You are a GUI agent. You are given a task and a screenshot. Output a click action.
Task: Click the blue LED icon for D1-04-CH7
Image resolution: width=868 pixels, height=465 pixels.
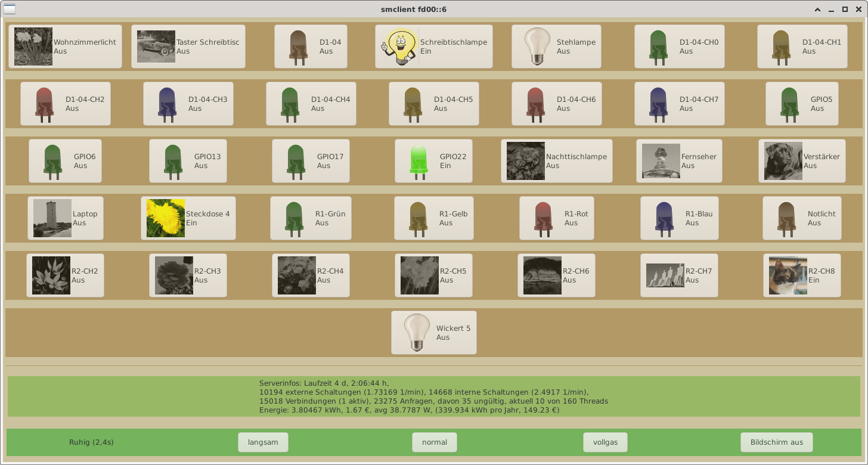point(658,104)
